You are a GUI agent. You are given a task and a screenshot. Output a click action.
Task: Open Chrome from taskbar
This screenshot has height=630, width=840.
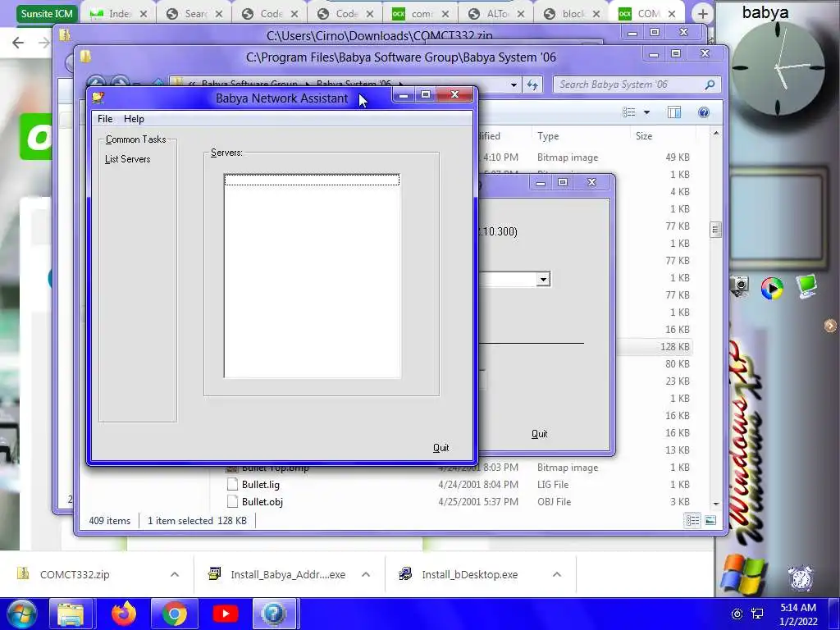point(175,614)
